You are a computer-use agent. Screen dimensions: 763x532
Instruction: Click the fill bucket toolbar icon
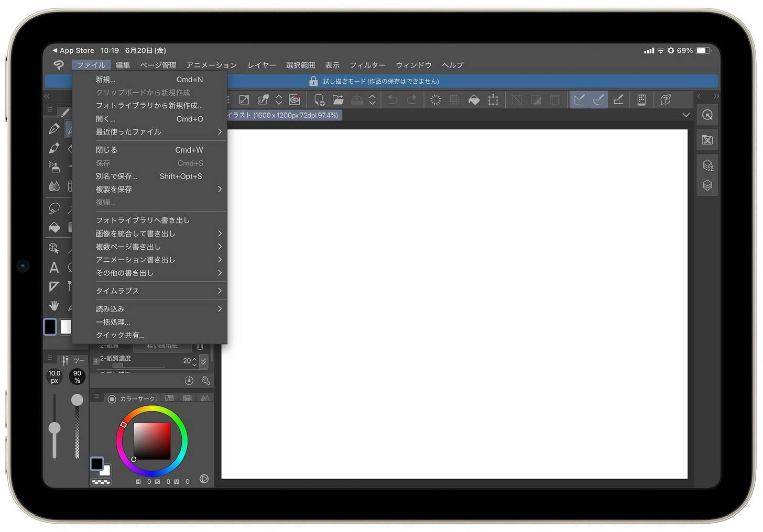click(x=474, y=99)
